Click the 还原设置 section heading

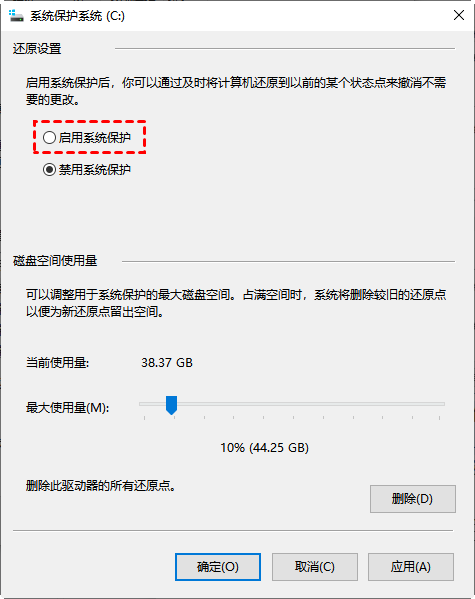37,49
